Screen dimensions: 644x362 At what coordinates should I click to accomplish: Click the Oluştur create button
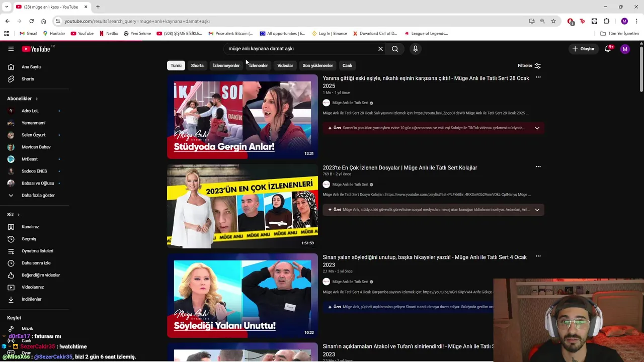583,49
